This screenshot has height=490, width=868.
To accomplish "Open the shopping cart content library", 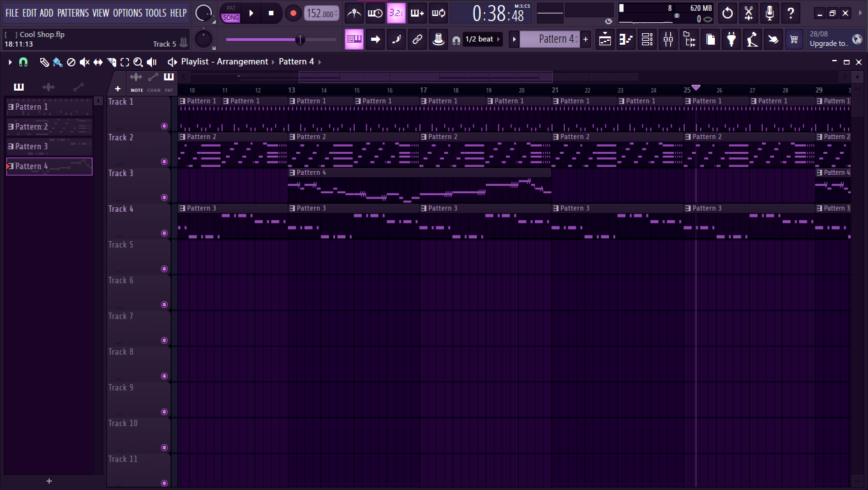I will point(795,40).
